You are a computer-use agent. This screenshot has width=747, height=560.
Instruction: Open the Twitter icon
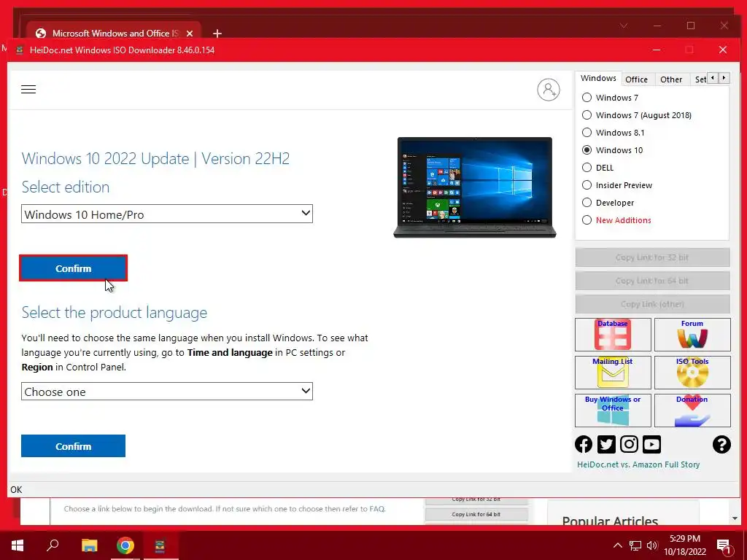click(x=606, y=444)
